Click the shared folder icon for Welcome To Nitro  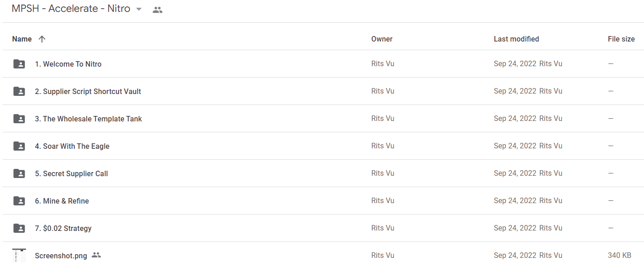19,64
